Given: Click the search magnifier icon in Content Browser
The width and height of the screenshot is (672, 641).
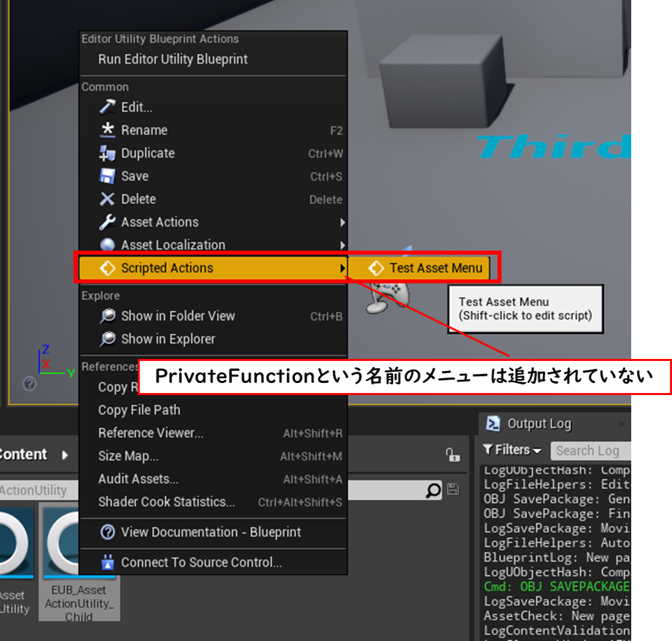Looking at the screenshot, I should (x=433, y=491).
